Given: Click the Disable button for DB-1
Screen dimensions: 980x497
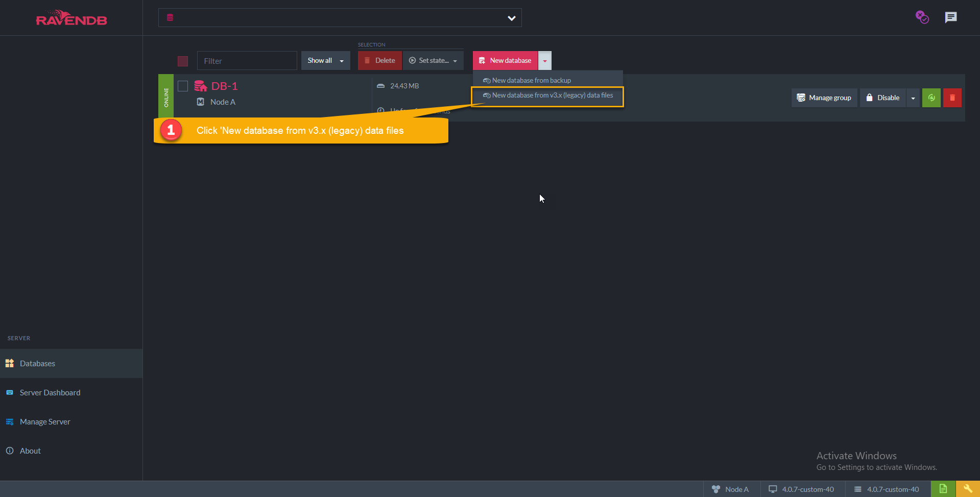Looking at the screenshot, I should pyautogui.click(x=883, y=98).
